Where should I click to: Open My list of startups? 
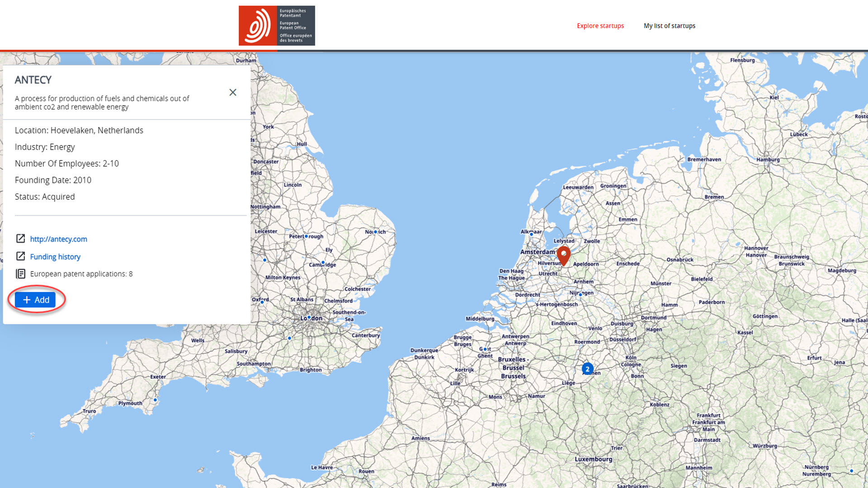669,26
